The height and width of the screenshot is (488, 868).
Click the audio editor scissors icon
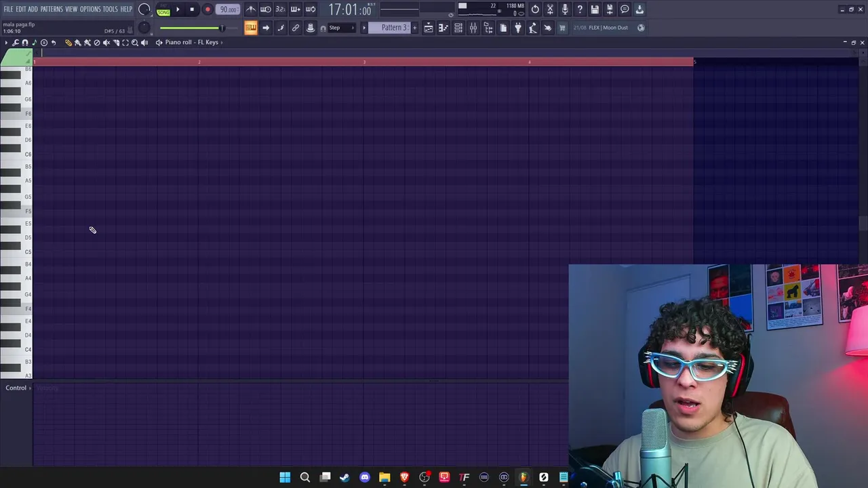pos(550,9)
